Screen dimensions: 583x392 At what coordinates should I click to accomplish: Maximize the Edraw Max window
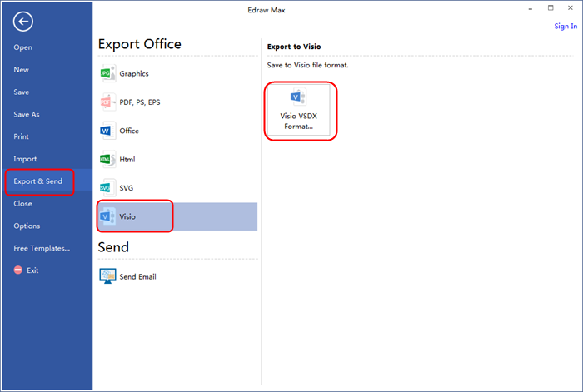pyautogui.click(x=551, y=7)
